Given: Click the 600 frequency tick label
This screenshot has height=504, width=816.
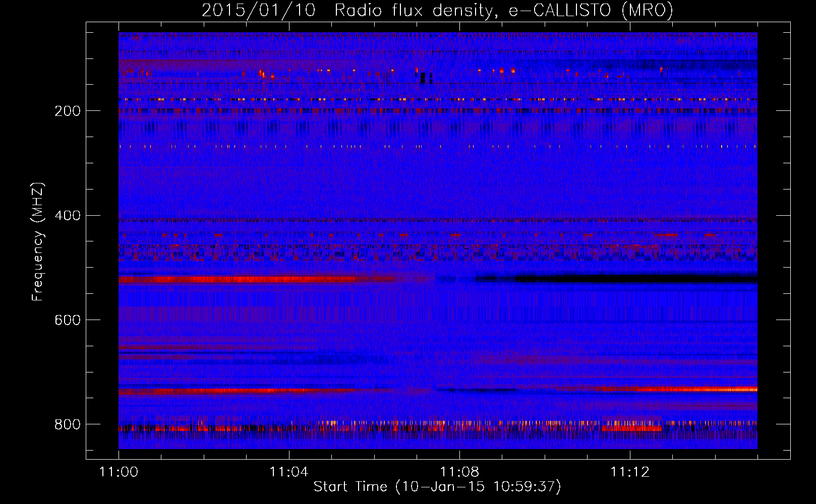Looking at the screenshot, I should [68, 320].
